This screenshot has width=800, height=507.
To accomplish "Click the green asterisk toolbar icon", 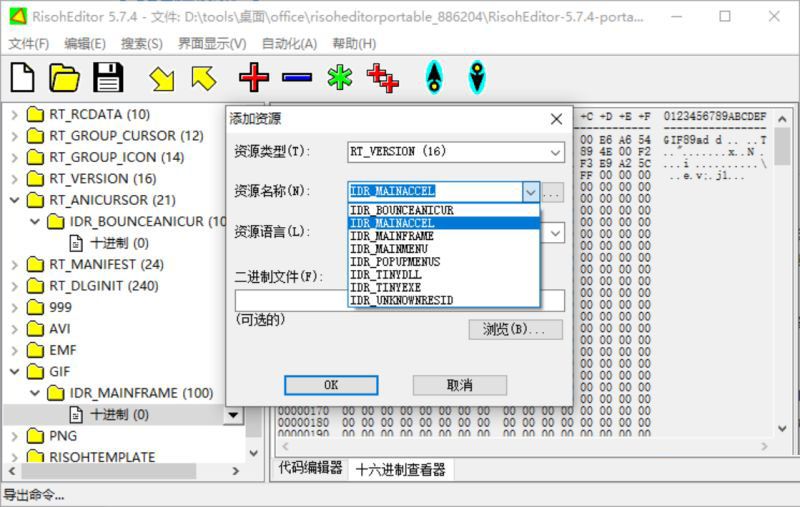I will (x=340, y=78).
